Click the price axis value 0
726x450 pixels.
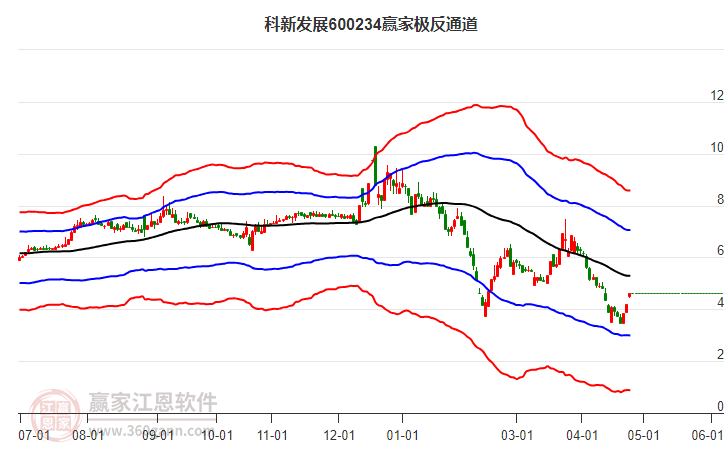pos(720,406)
